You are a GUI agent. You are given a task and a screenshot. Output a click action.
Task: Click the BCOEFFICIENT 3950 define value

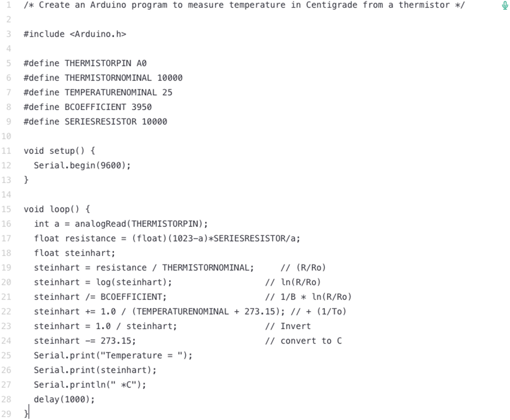142,107
